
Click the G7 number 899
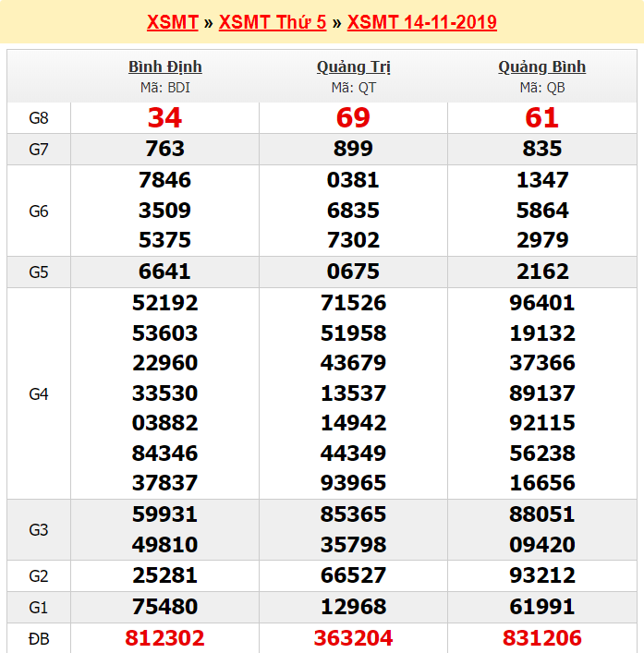point(353,149)
